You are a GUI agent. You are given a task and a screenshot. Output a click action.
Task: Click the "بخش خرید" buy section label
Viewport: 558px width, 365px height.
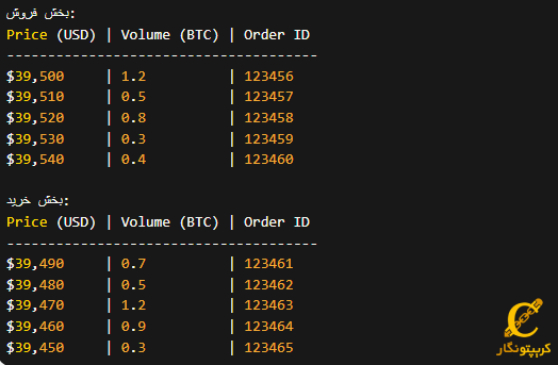pos(37,201)
